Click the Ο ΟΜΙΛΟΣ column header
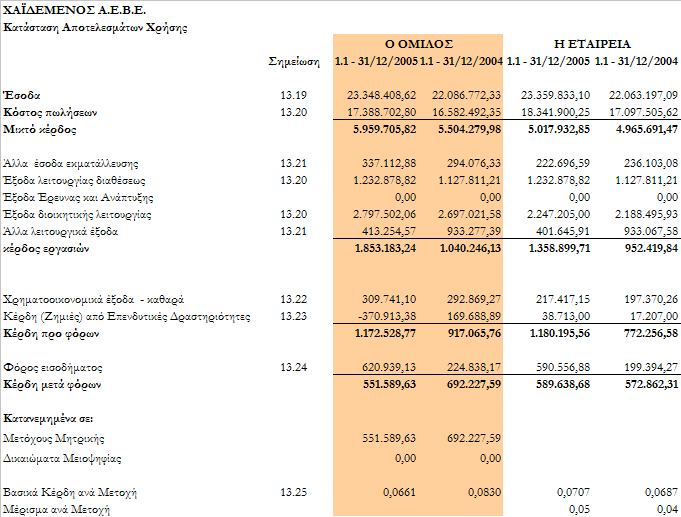Image resolution: width=681 pixels, height=517 pixels. (x=419, y=44)
